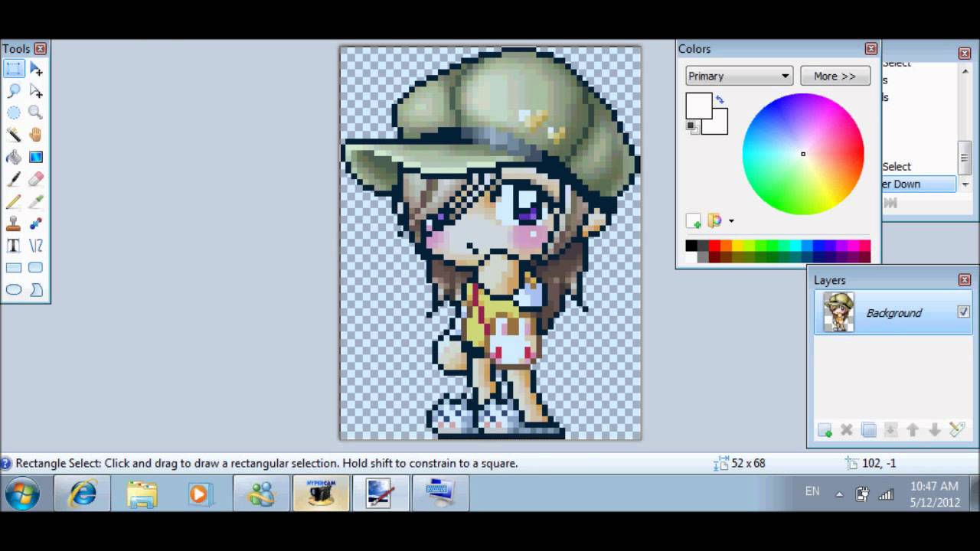Click the More >> button in Colors
Image resolution: width=980 pixels, height=551 pixels.
point(835,76)
